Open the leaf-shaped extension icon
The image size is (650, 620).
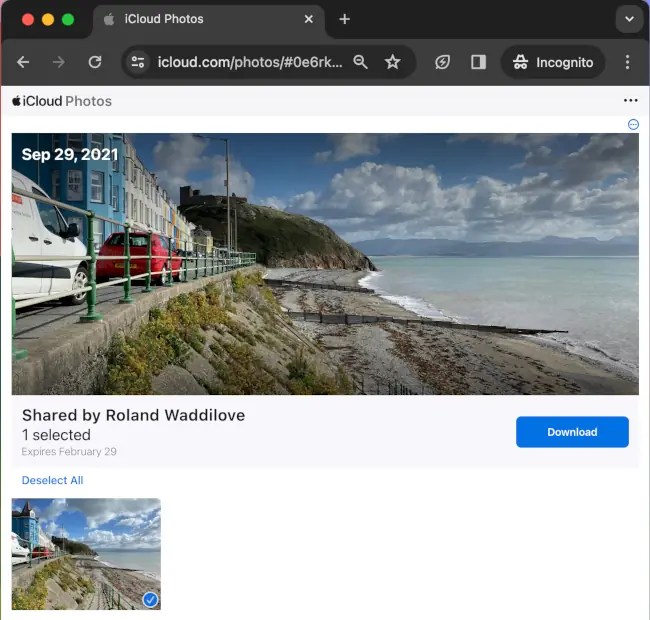(442, 62)
